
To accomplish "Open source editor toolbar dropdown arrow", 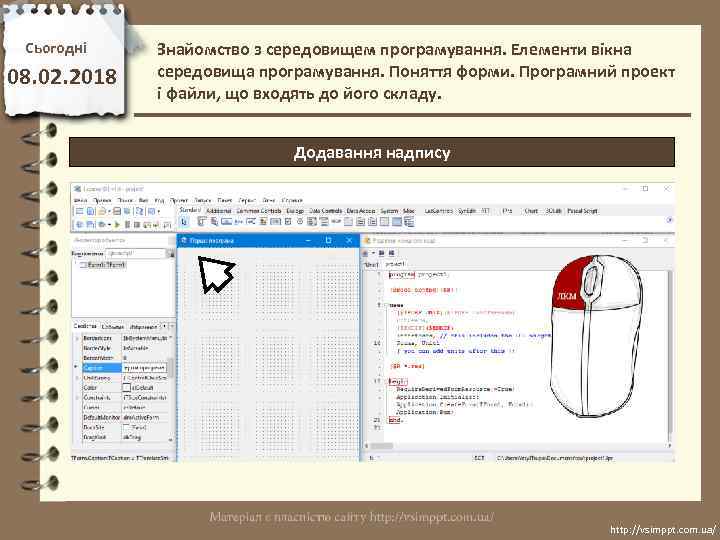I will coord(374,253).
